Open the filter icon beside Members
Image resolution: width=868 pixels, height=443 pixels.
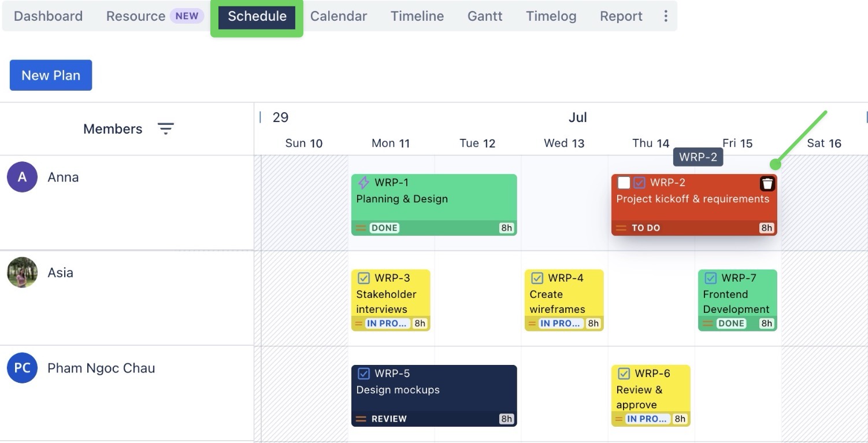pos(166,129)
